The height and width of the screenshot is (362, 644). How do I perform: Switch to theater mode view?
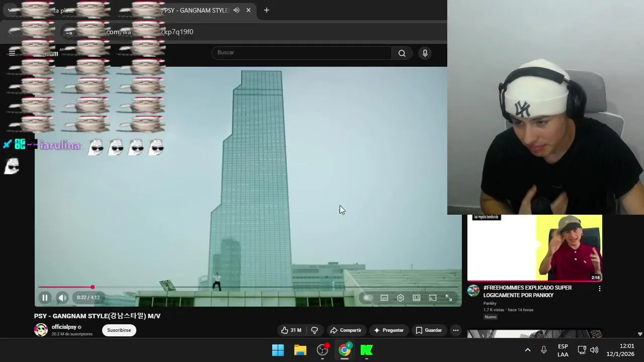417,298
